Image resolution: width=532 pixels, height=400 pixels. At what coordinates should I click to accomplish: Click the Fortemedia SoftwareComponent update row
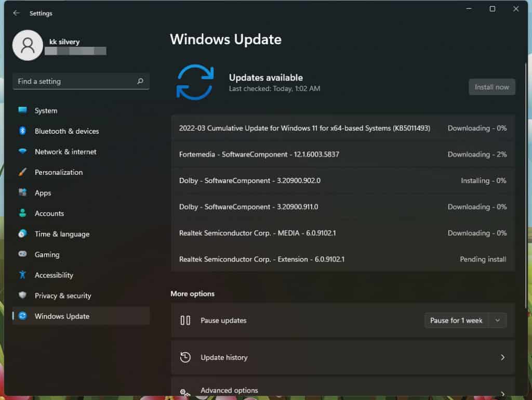[x=343, y=154]
